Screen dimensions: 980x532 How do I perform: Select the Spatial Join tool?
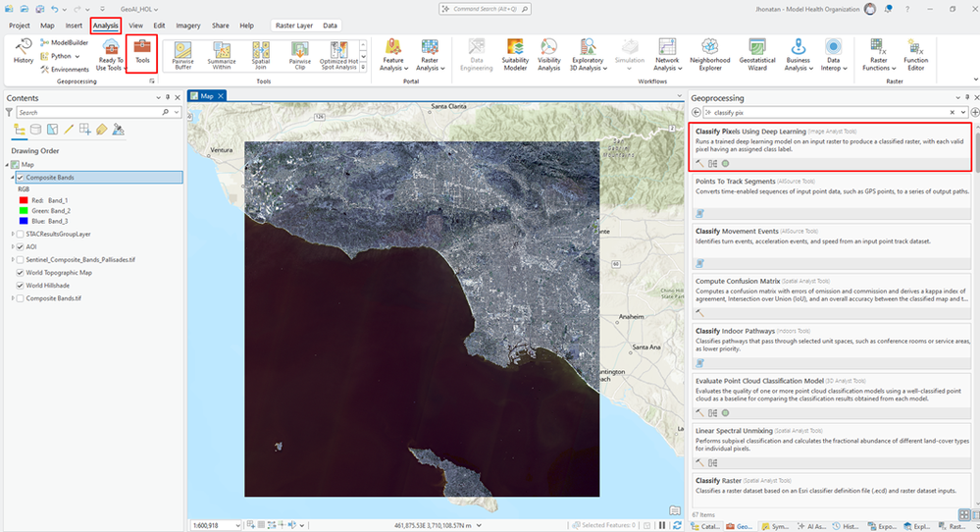point(261,55)
